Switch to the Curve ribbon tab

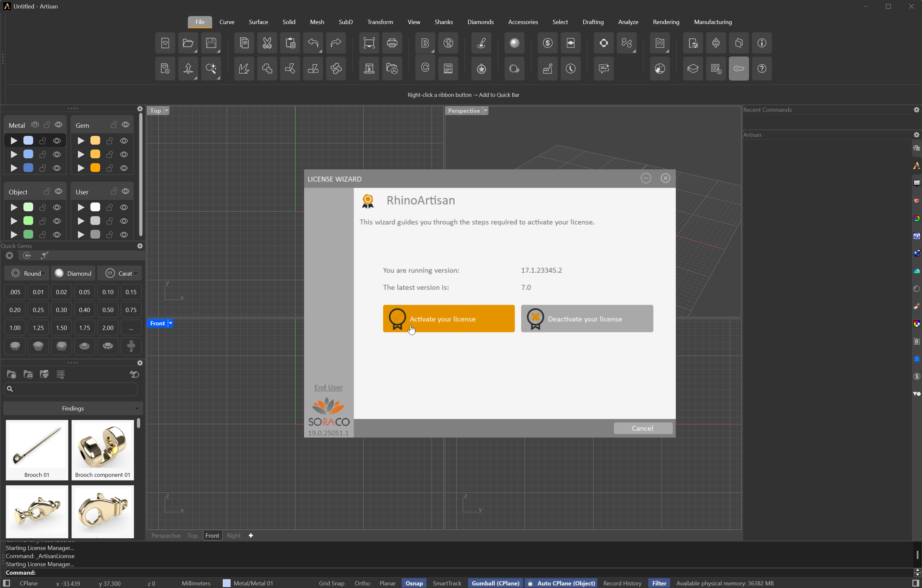227,22
